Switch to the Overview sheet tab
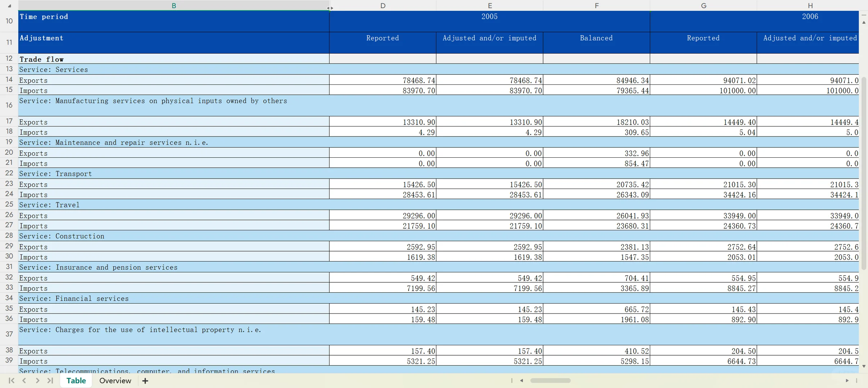This screenshot has height=388, width=868. point(115,380)
